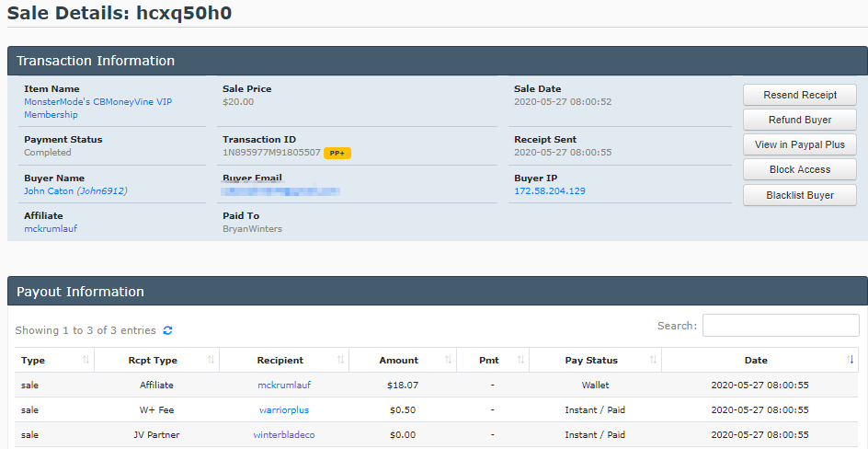
Task: Sort payouts by Type column arrows
Action: click(86, 360)
